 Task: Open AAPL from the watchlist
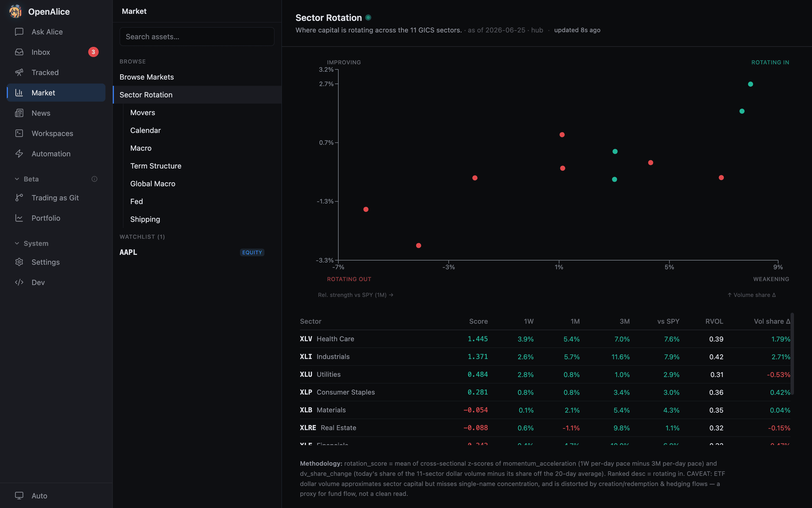(197, 252)
